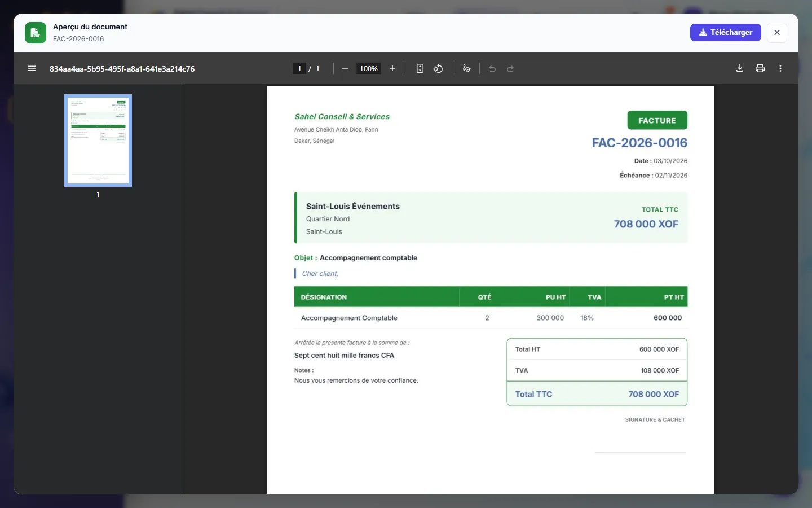Viewport: 812px width, 508px height.
Task: Click the green PDF file icon
Action: (36, 33)
